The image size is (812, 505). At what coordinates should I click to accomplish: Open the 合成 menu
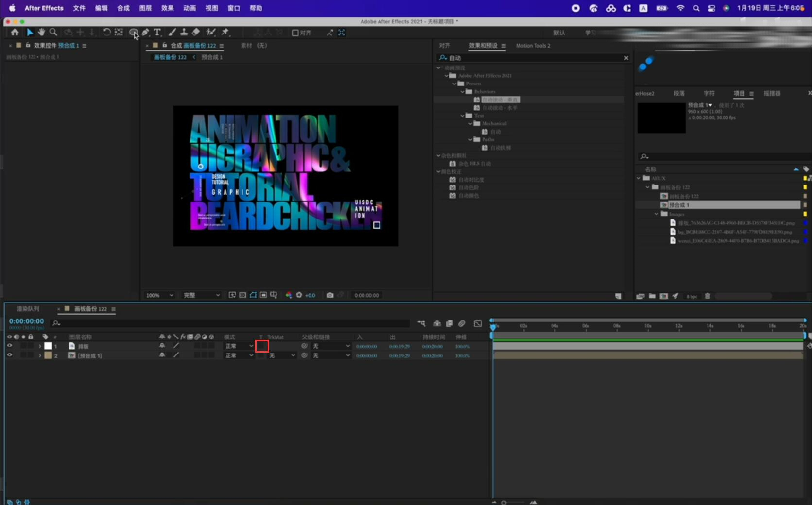coord(123,8)
